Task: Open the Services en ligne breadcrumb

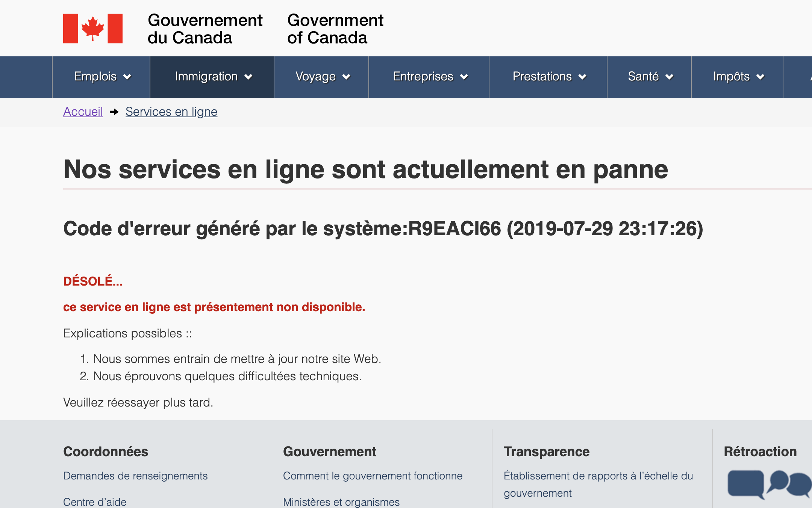Action: (x=171, y=112)
